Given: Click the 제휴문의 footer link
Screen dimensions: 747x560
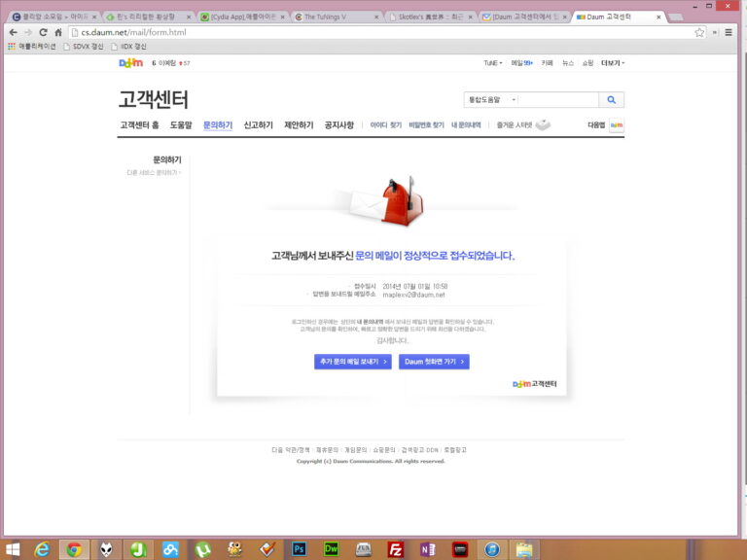Looking at the screenshot, I should click(x=327, y=449).
